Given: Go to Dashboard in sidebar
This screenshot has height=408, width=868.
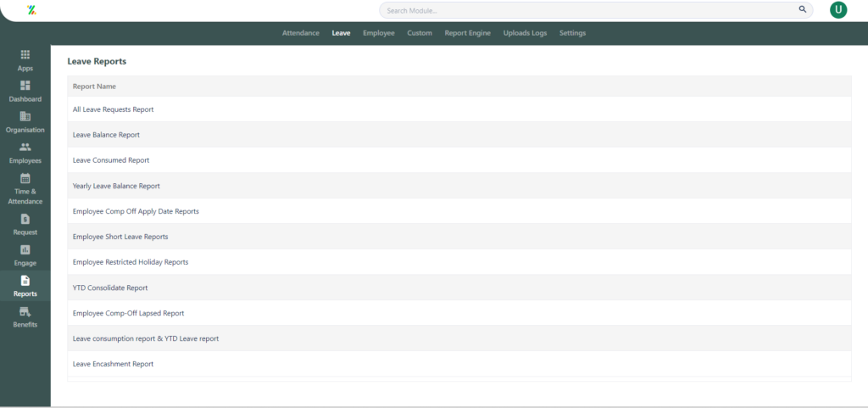Looking at the screenshot, I should [x=25, y=92].
